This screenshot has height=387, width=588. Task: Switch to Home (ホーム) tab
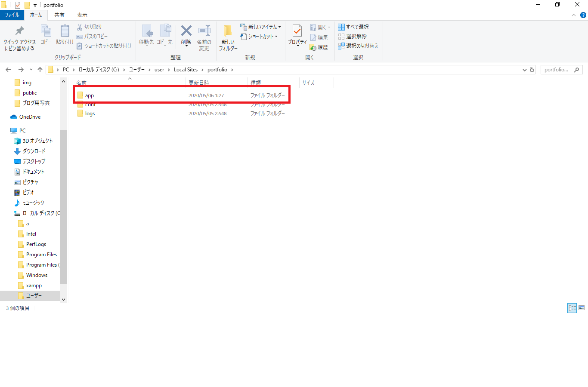[36, 15]
